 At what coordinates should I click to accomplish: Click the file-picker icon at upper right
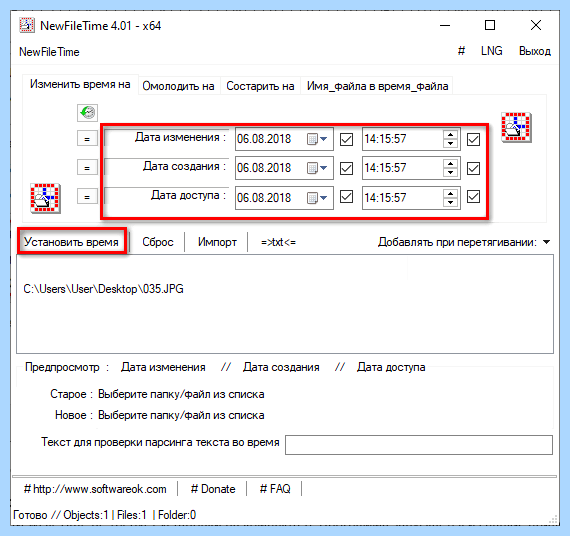516,127
